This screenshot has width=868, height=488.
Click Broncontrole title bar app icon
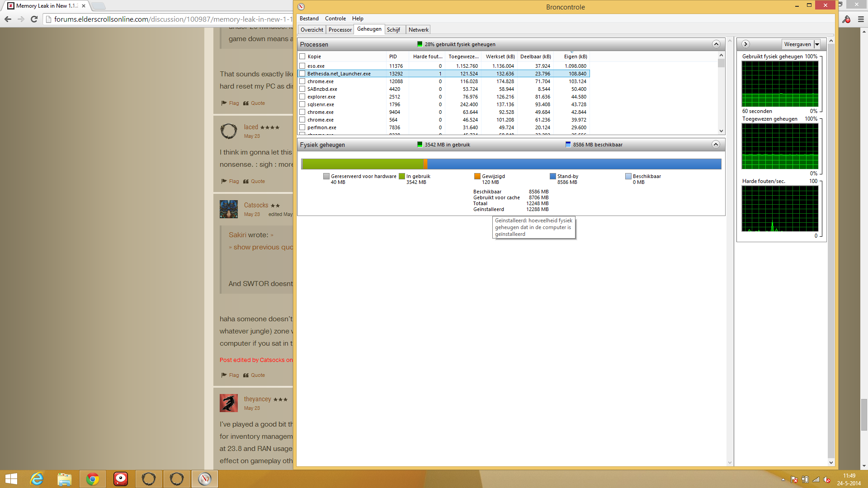302,7
